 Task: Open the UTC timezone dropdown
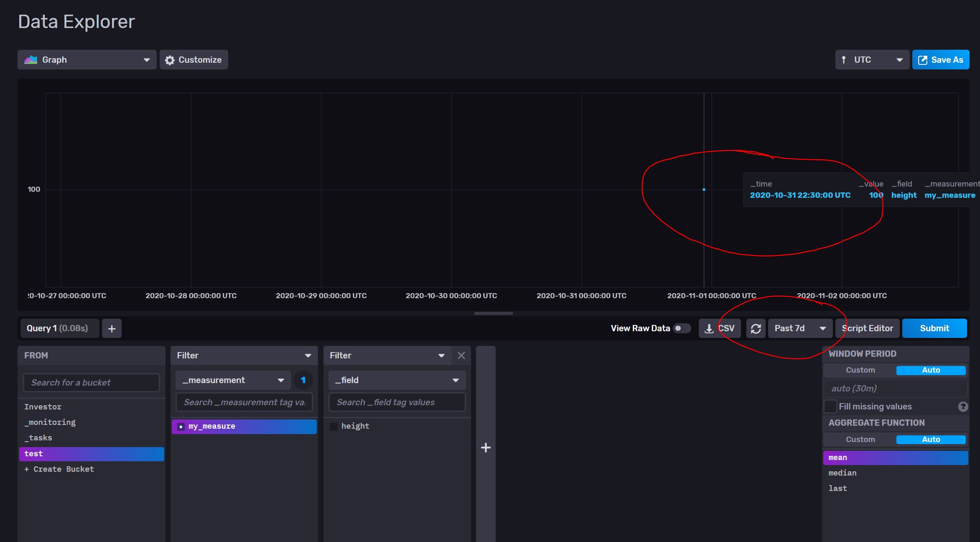click(872, 60)
